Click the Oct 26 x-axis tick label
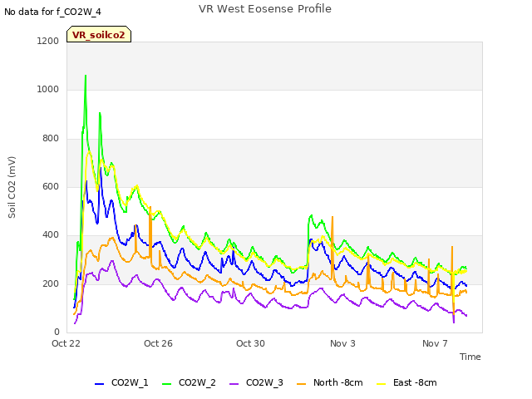Image resolution: width=532 pixels, height=399 pixels. [158, 343]
